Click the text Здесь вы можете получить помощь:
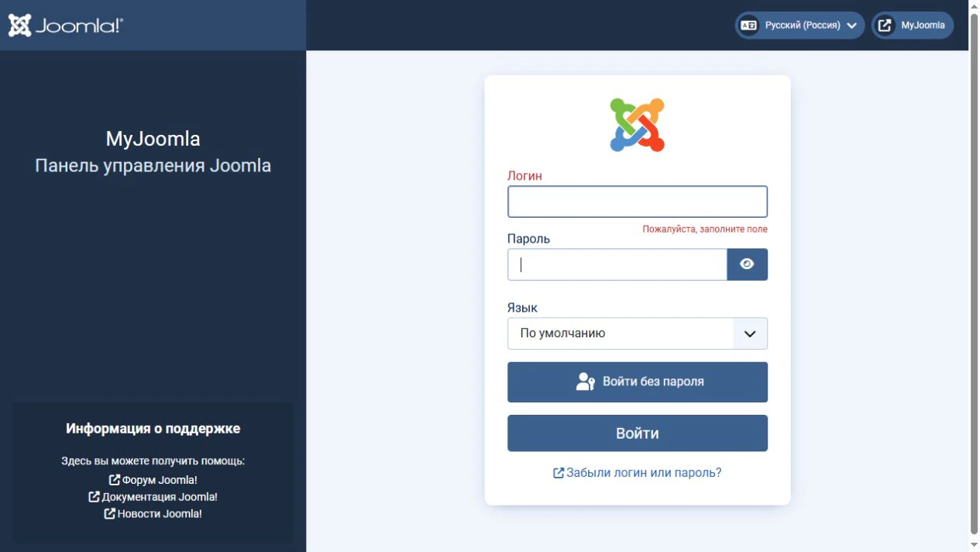 [x=153, y=461]
